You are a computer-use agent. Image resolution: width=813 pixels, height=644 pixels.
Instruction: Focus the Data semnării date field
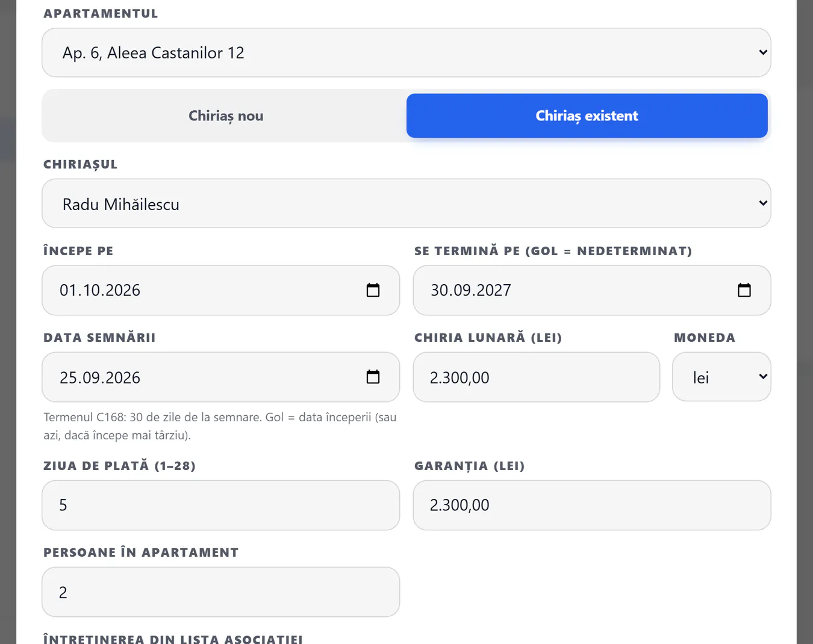(220, 377)
